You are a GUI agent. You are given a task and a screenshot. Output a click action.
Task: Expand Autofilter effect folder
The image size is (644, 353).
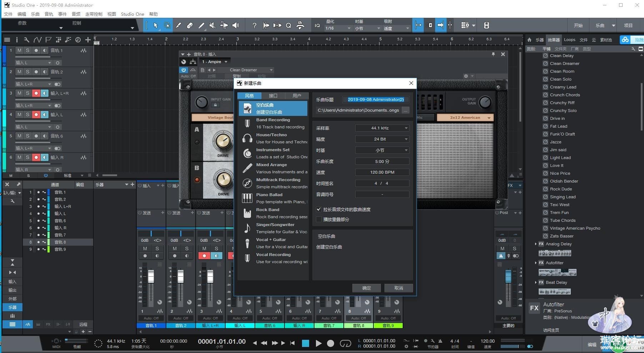coord(535,263)
